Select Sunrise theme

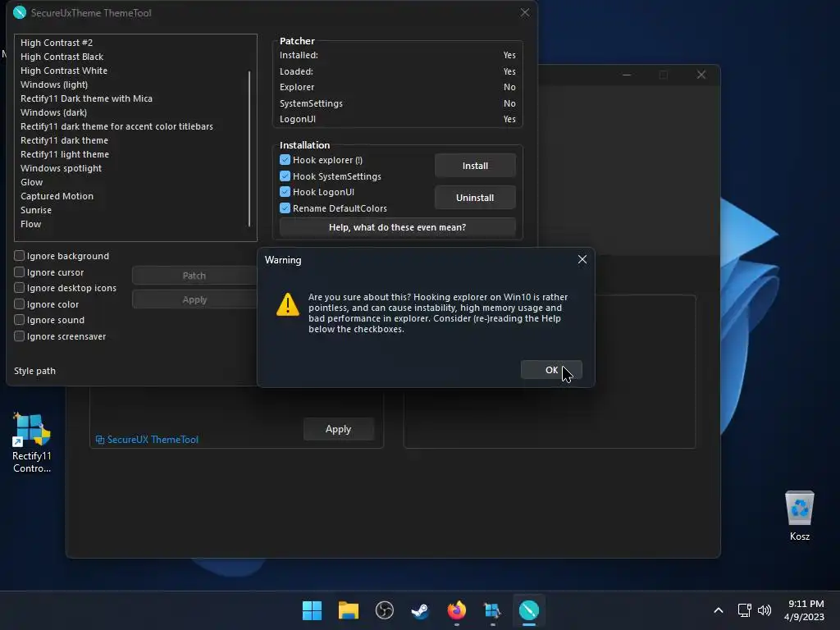(36, 209)
